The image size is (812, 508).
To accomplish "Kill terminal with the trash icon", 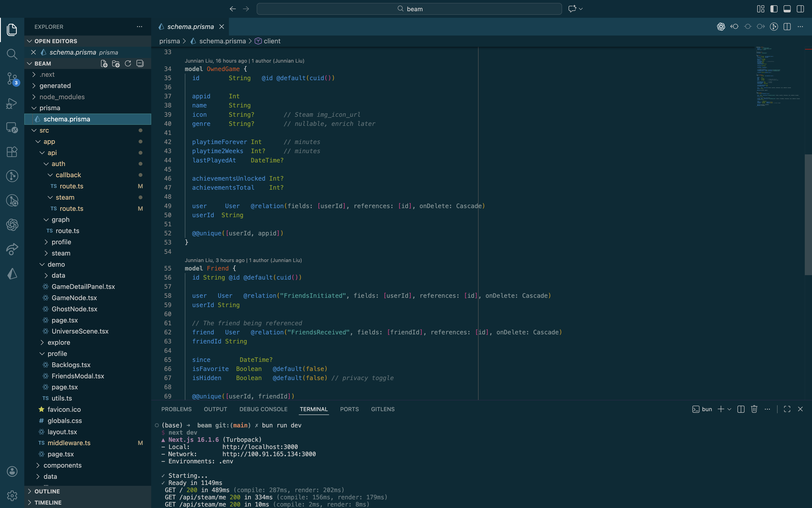I will click(x=754, y=409).
